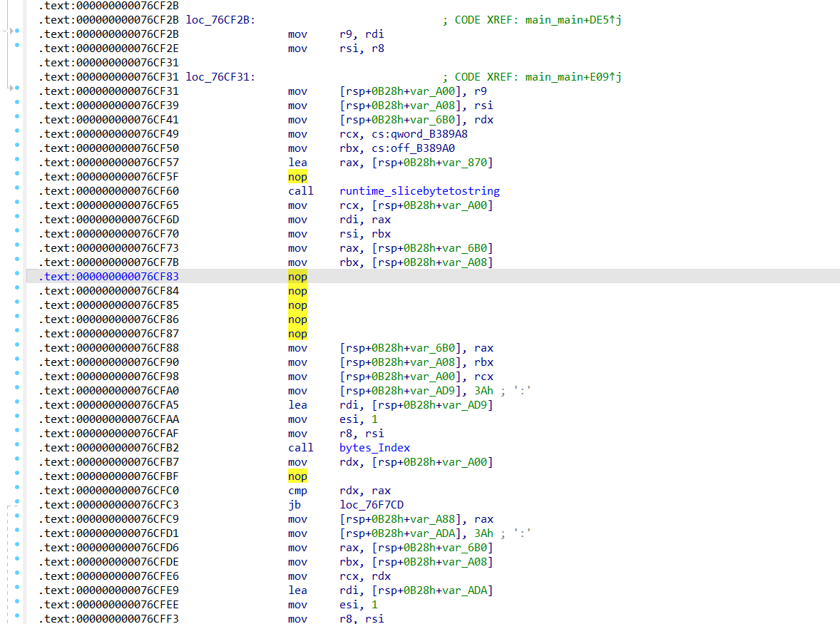Click 'r8, rsi' operand at 76CFAF
Image resolution: width=840 pixels, height=624 pixels.
point(362,434)
